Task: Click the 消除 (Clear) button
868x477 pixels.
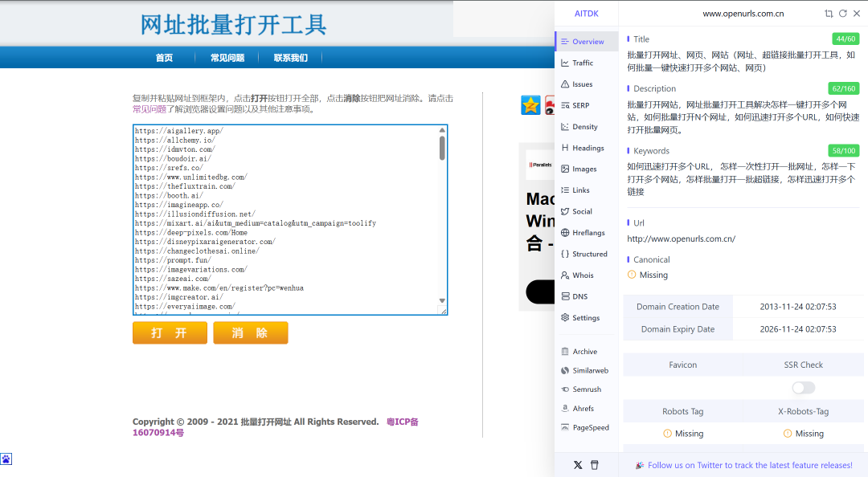Action: coord(250,332)
